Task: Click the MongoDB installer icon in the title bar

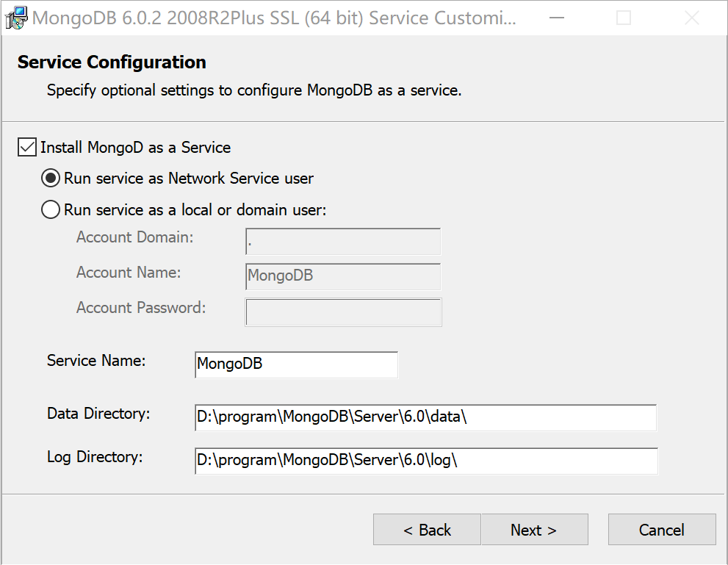Action: (16, 18)
